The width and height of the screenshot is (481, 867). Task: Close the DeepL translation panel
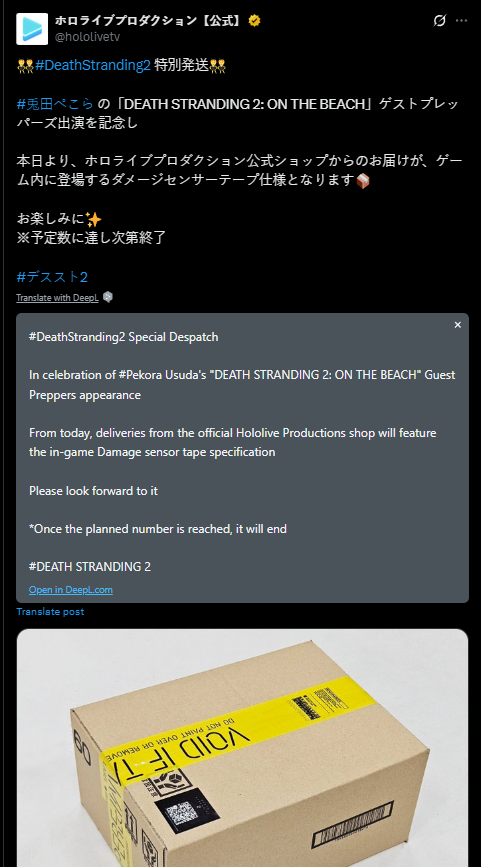point(457,325)
